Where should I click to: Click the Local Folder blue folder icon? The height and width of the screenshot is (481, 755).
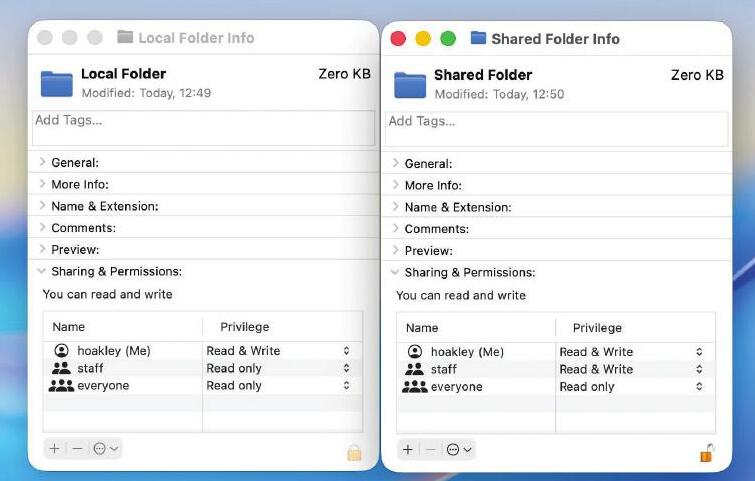[57, 84]
